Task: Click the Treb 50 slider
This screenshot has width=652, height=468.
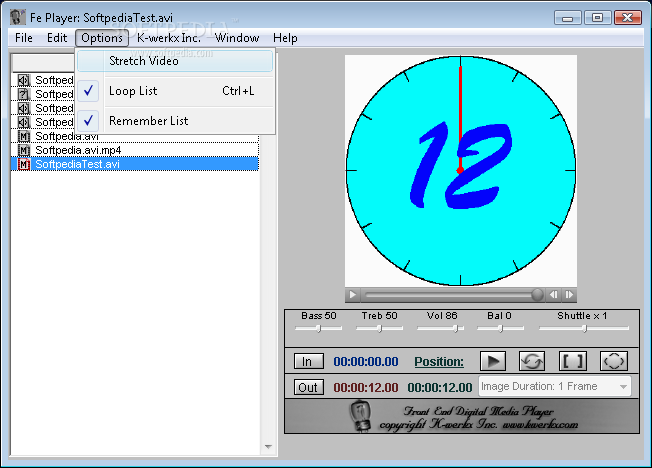Action: pyautogui.click(x=379, y=328)
